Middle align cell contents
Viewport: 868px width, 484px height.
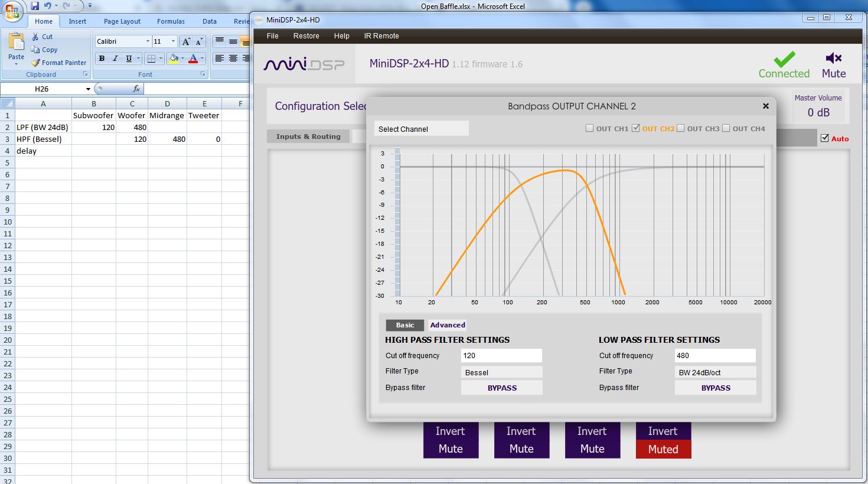click(x=233, y=41)
